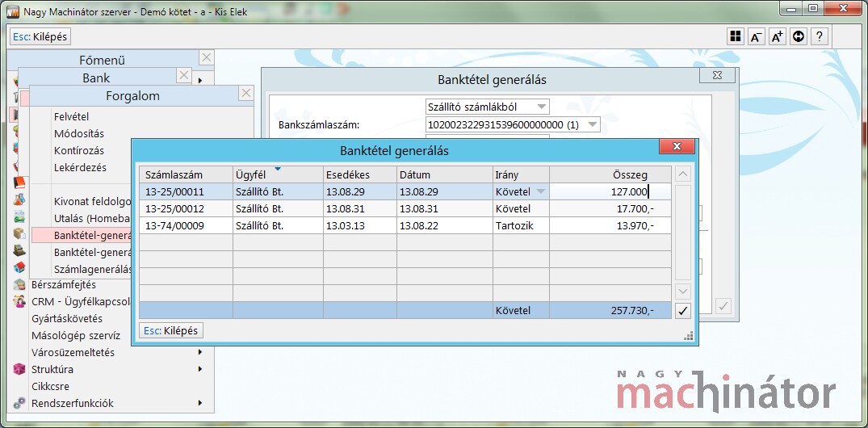Click Esc: Kilépés button in top toolbar
This screenshot has height=428, width=868.
pyautogui.click(x=40, y=37)
